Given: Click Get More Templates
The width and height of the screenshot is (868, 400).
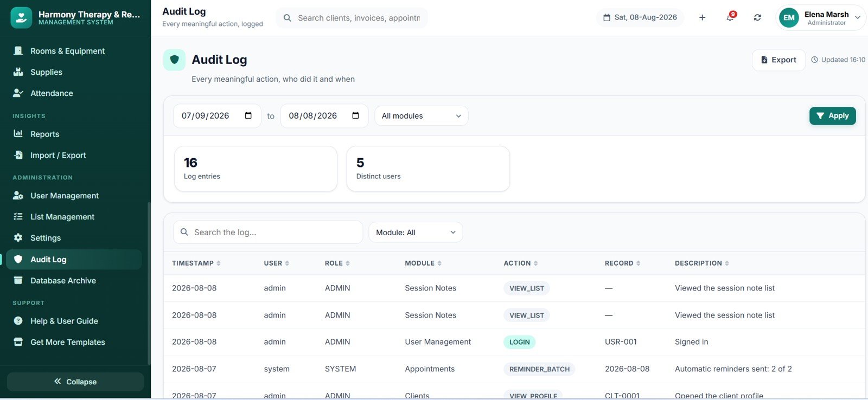Looking at the screenshot, I should 74,342.
